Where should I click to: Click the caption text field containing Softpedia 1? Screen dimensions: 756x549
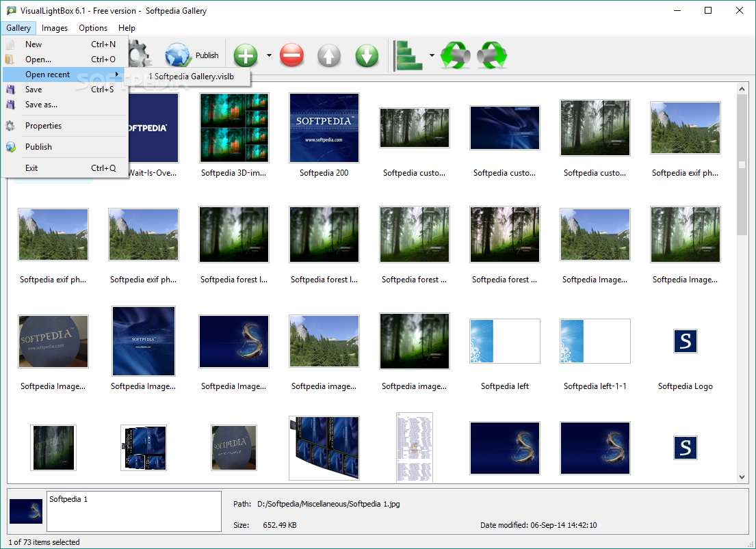[x=134, y=511]
